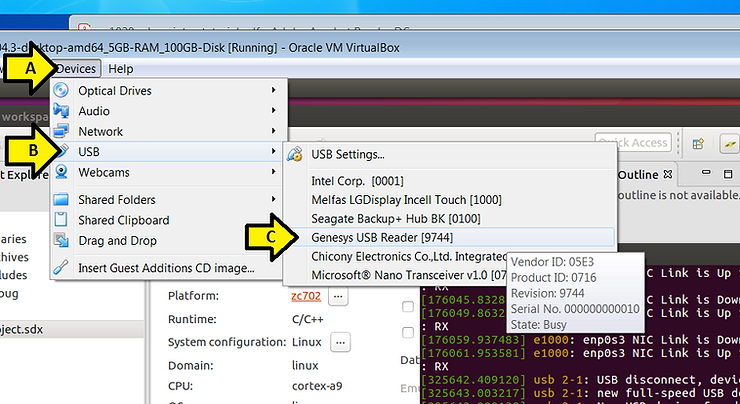This screenshot has width=740, height=404.
Task: Click the browse button next to zc702
Action: (x=338, y=296)
